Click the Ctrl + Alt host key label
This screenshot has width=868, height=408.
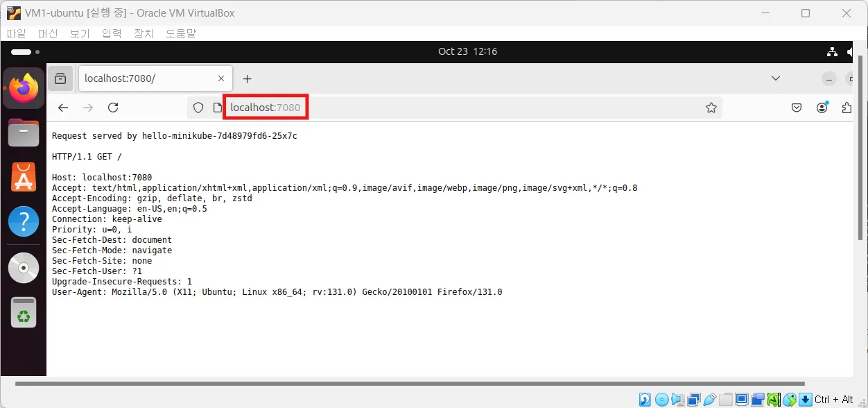click(834, 400)
